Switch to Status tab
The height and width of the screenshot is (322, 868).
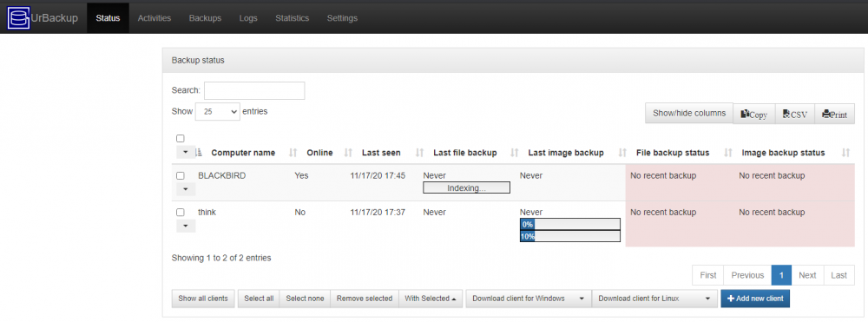pos(108,18)
